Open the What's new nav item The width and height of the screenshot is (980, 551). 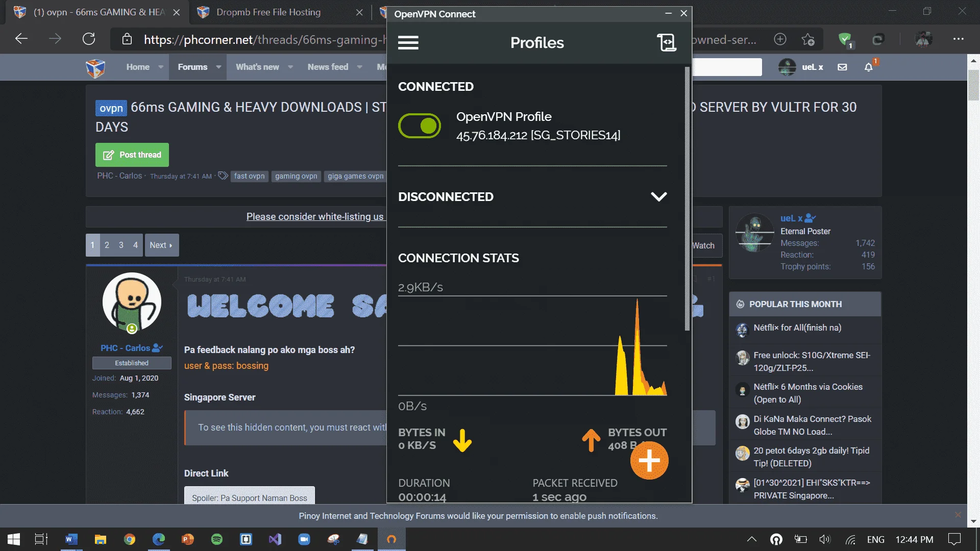(257, 67)
